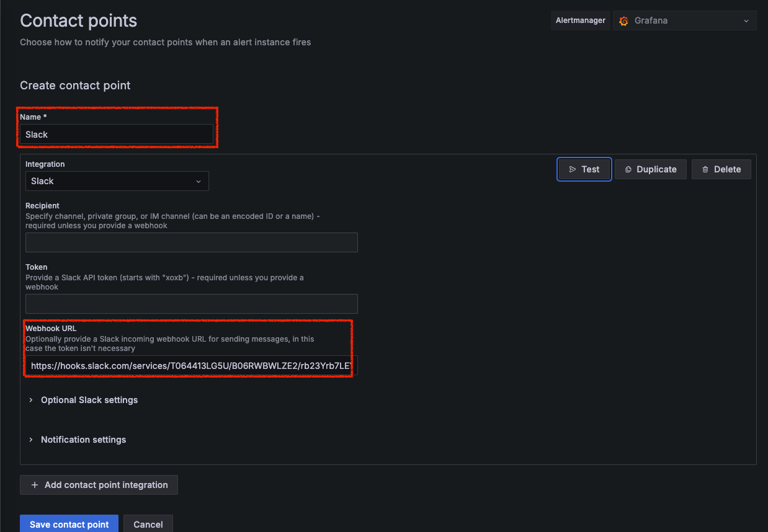This screenshot has width=768, height=532.
Task: Click the Grafana logo icon in Alertmanager selector
Action: tap(624, 20)
